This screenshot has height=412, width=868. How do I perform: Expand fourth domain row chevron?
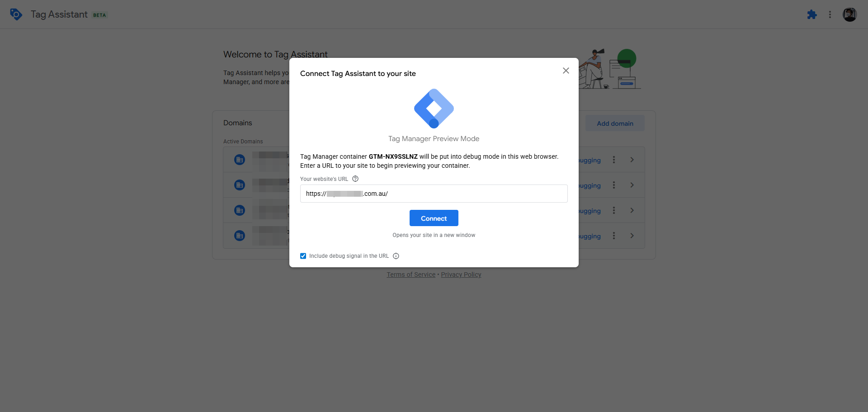click(632, 236)
